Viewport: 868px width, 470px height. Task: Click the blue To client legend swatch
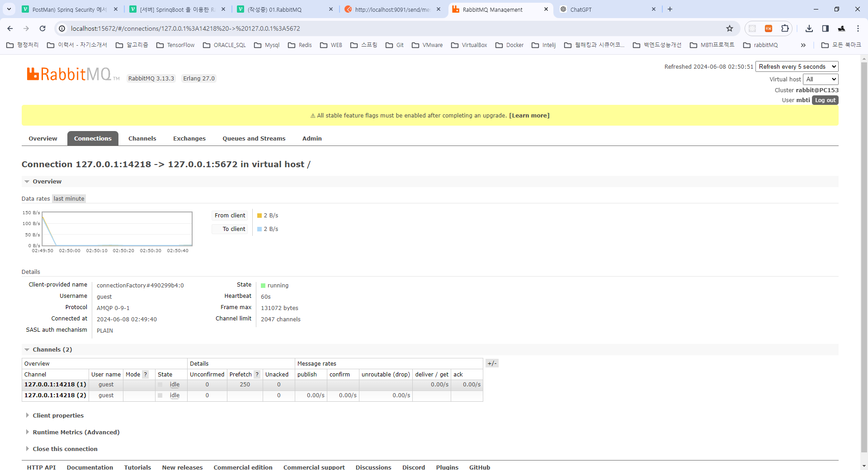click(x=259, y=229)
